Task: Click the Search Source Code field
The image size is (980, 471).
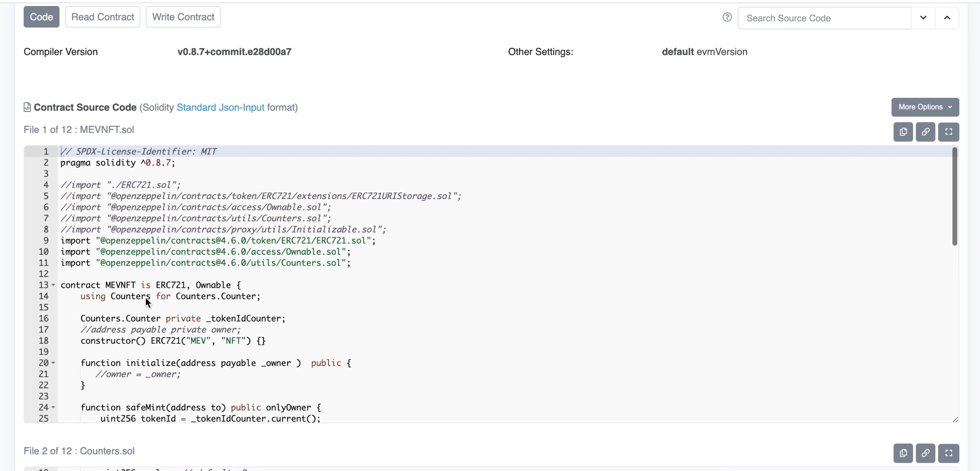Action: [824, 18]
